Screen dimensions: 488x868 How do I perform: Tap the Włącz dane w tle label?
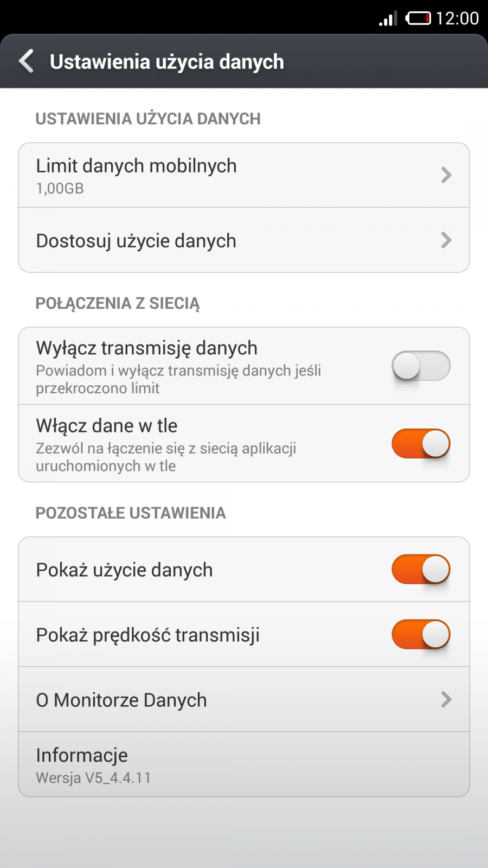(x=107, y=426)
